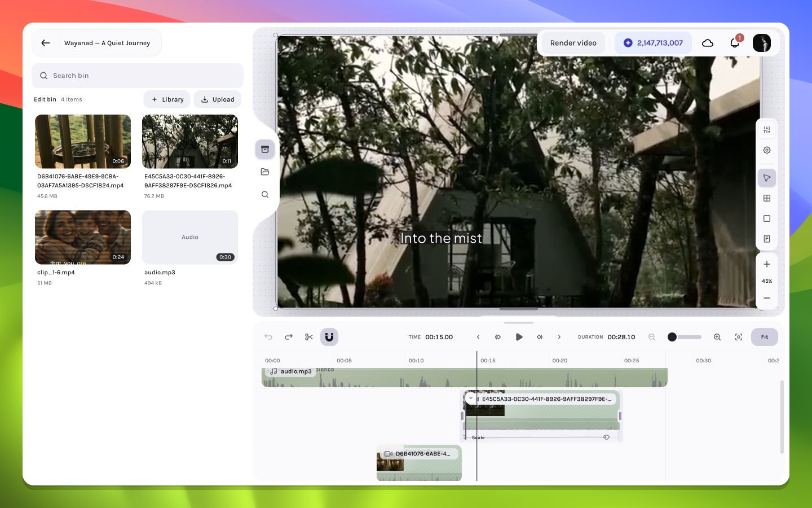
Task: Select the text document tool icon
Action: [x=767, y=239]
